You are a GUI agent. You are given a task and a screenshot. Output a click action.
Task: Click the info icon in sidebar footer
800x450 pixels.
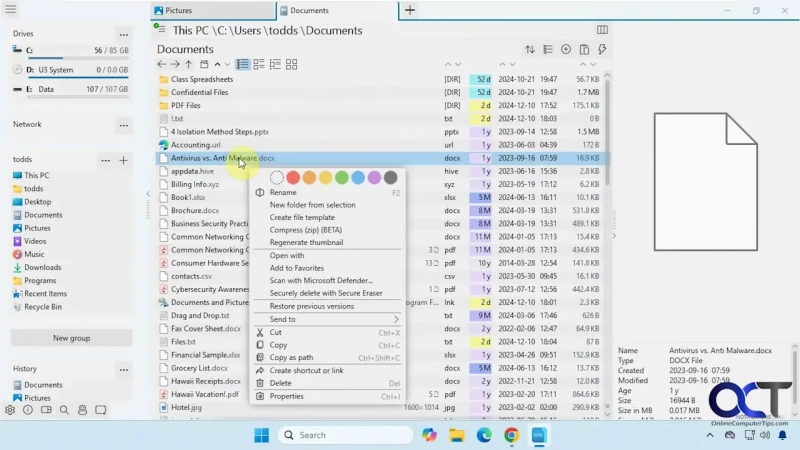pos(28,410)
